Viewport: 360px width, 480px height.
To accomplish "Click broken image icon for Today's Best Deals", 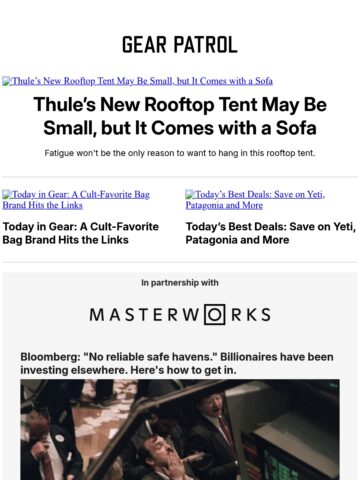I will coord(190,194).
